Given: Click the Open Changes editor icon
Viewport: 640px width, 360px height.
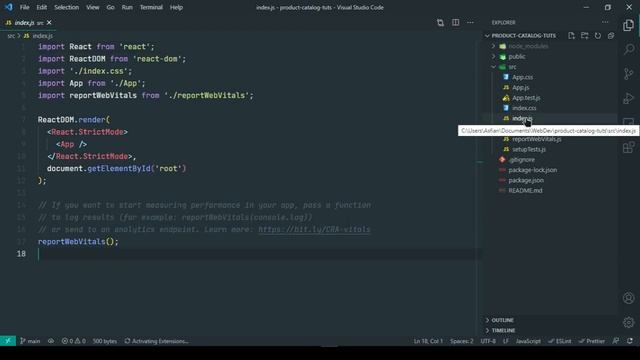Looking at the screenshot, I should pyautogui.click(x=440, y=22).
